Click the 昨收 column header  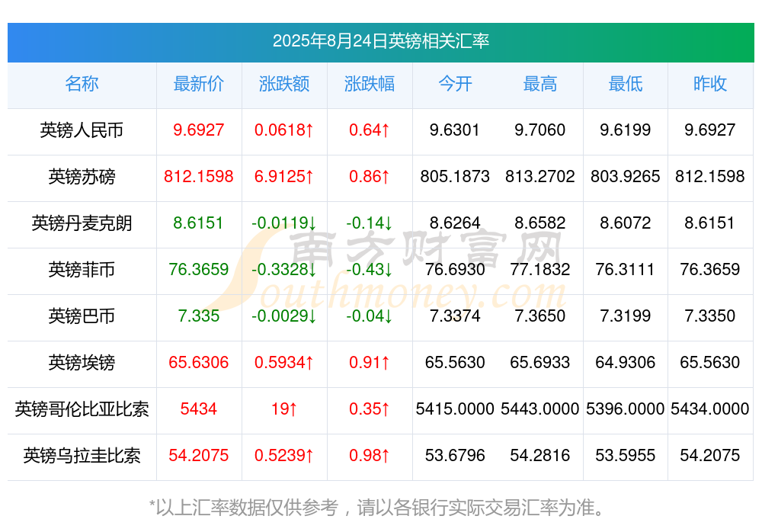pyautogui.click(x=710, y=84)
